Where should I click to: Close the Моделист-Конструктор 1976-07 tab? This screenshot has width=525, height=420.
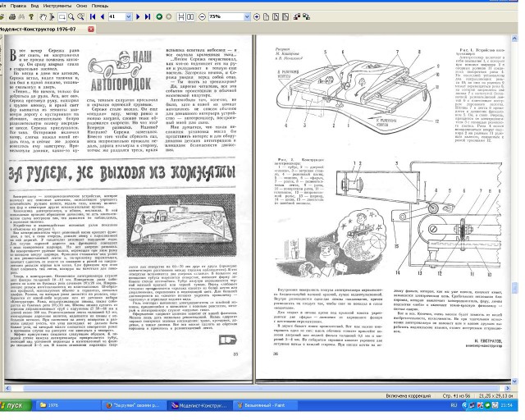click(91, 30)
